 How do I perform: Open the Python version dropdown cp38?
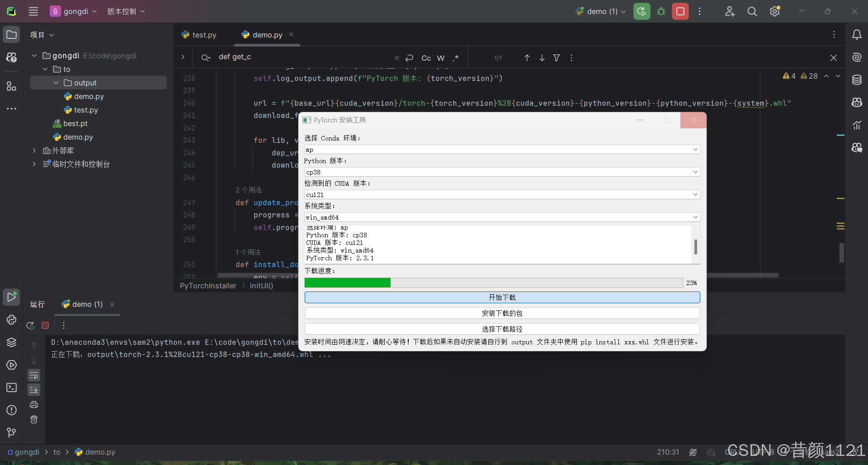(502, 172)
